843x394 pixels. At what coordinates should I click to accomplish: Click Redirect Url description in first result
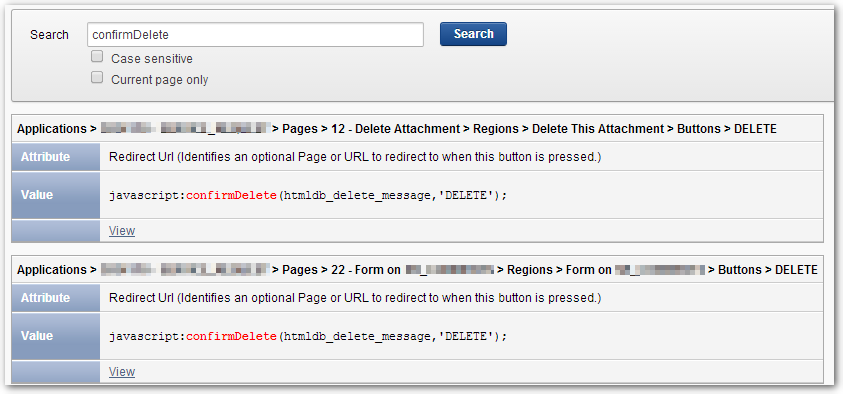tap(355, 157)
